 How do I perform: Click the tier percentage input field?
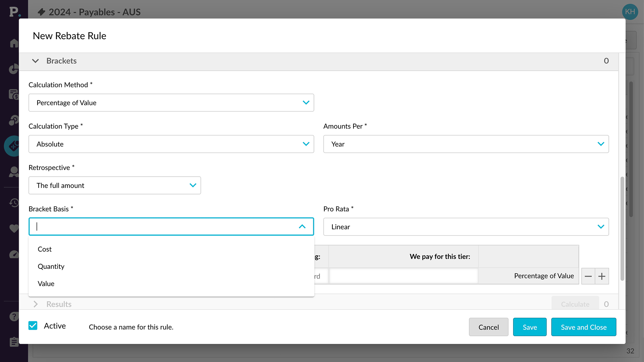point(403,276)
